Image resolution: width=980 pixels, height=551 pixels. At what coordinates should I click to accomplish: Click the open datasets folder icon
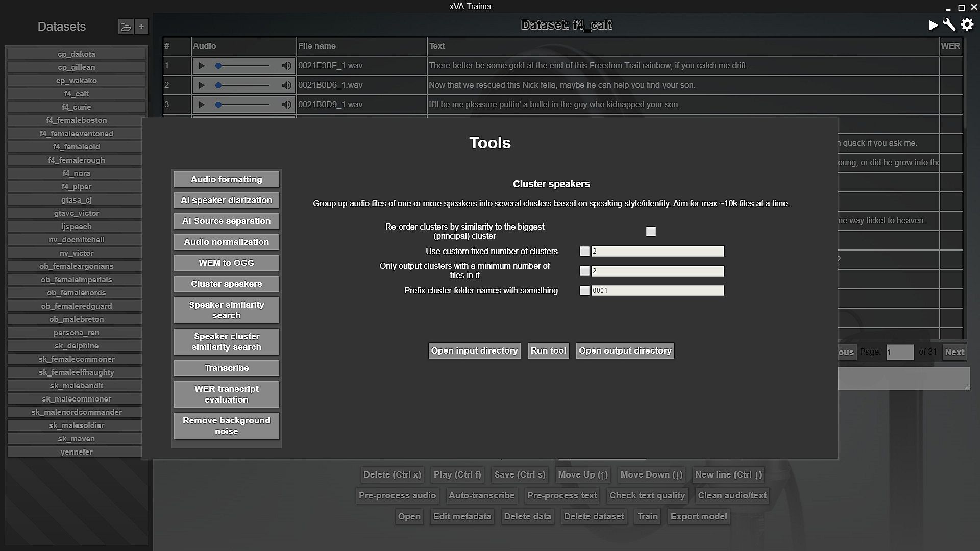[x=126, y=27]
